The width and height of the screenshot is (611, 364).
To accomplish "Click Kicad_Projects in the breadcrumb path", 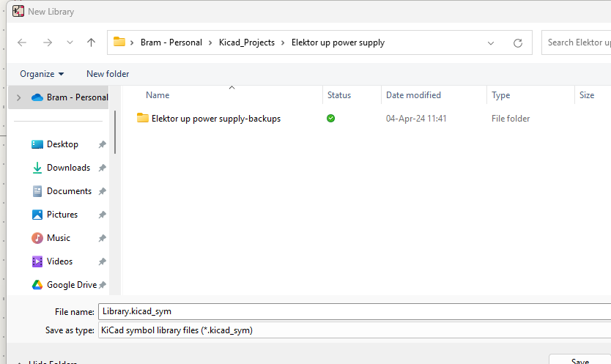I will coord(247,42).
